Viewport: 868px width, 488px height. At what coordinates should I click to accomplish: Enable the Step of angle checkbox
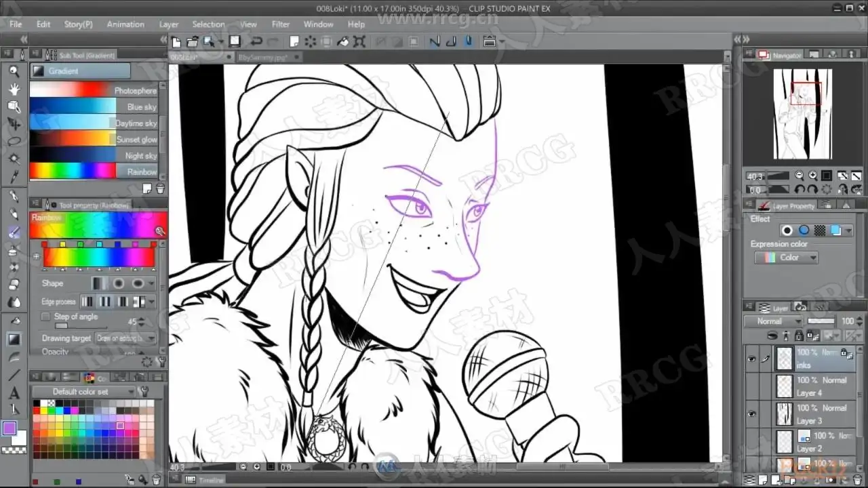coord(45,317)
